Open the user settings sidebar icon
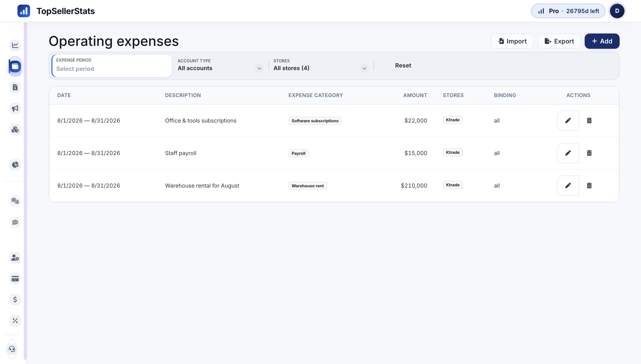This screenshot has width=641, height=364. coord(15,257)
